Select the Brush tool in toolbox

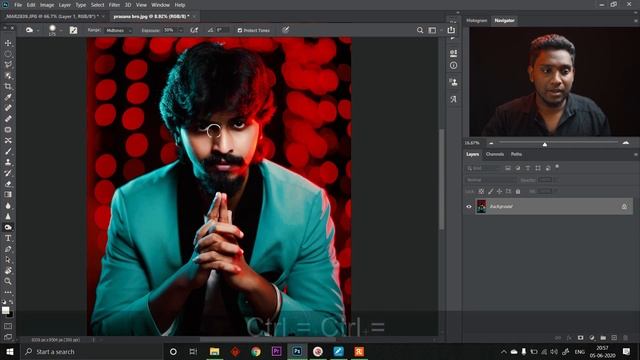(8, 151)
